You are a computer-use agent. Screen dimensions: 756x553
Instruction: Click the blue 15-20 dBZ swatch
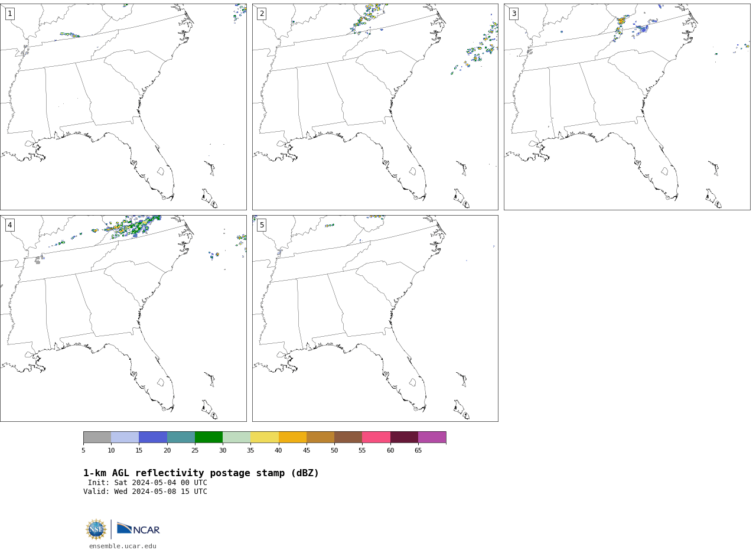153,437
